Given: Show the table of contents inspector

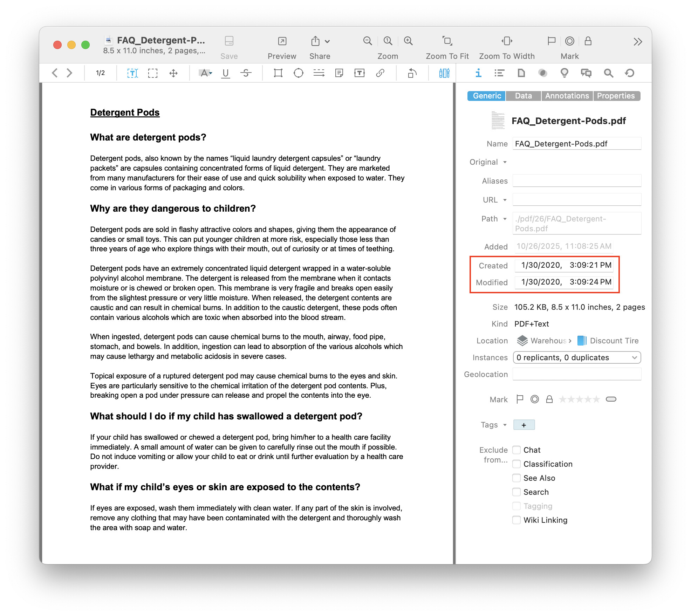Looking at the screenshot, I should click(499, 73).
